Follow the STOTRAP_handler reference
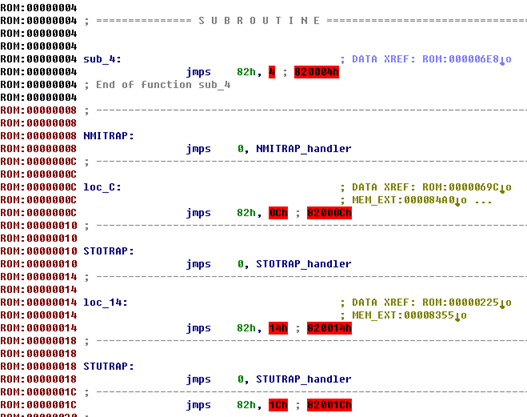The image size is (527, 417). click(304, 264)
